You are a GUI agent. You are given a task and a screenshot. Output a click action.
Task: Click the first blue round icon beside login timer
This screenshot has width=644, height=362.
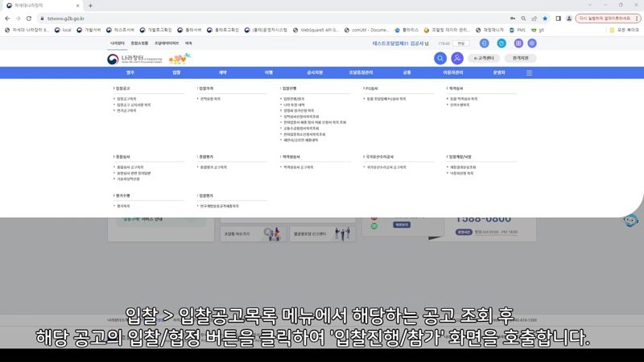point(485,43)
